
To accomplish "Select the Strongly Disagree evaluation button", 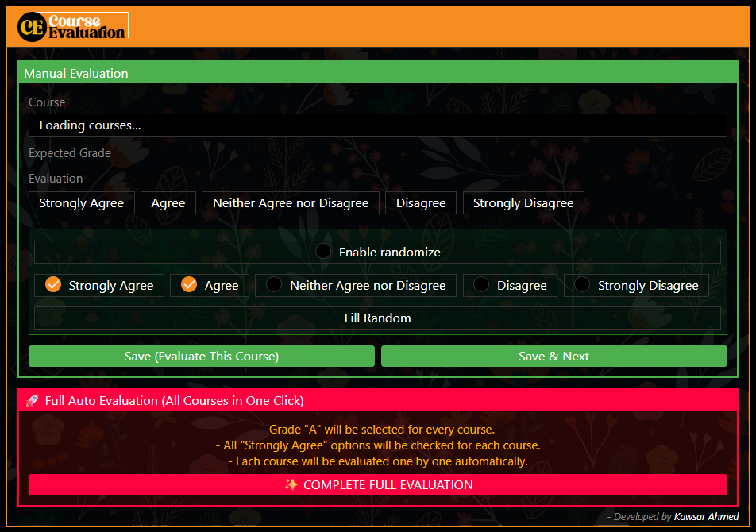I will (523, 203).
